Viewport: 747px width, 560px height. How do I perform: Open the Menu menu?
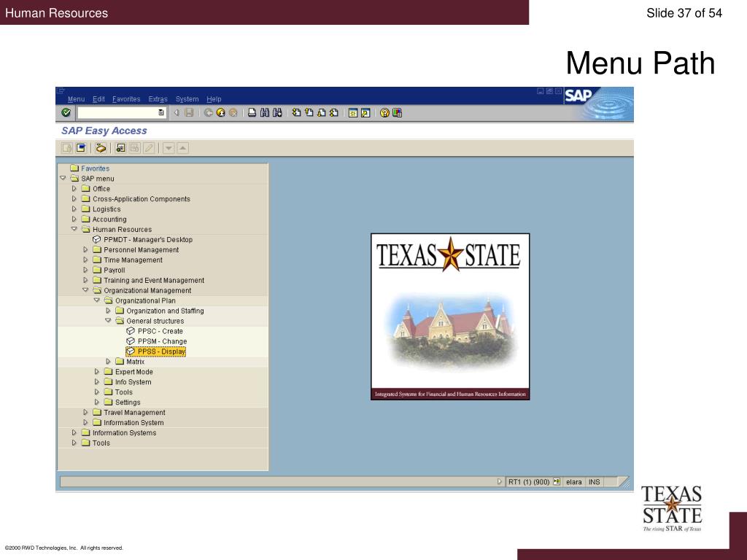click(x=76, y=99)
